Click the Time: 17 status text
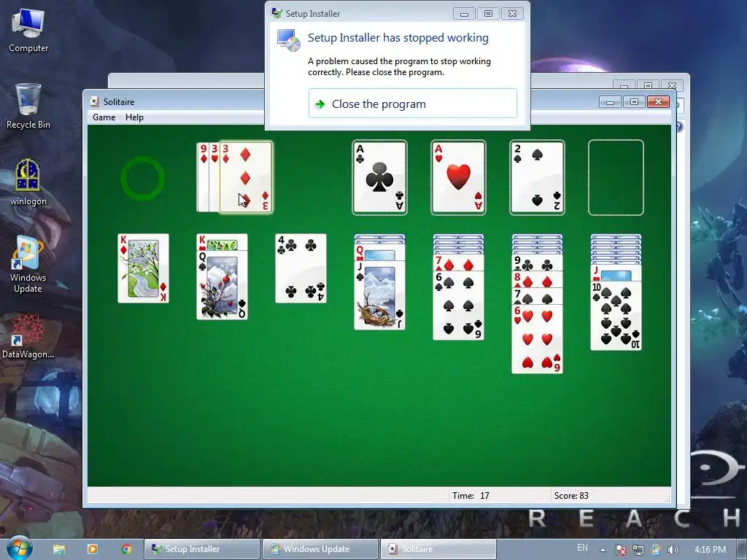 point(471,495)
